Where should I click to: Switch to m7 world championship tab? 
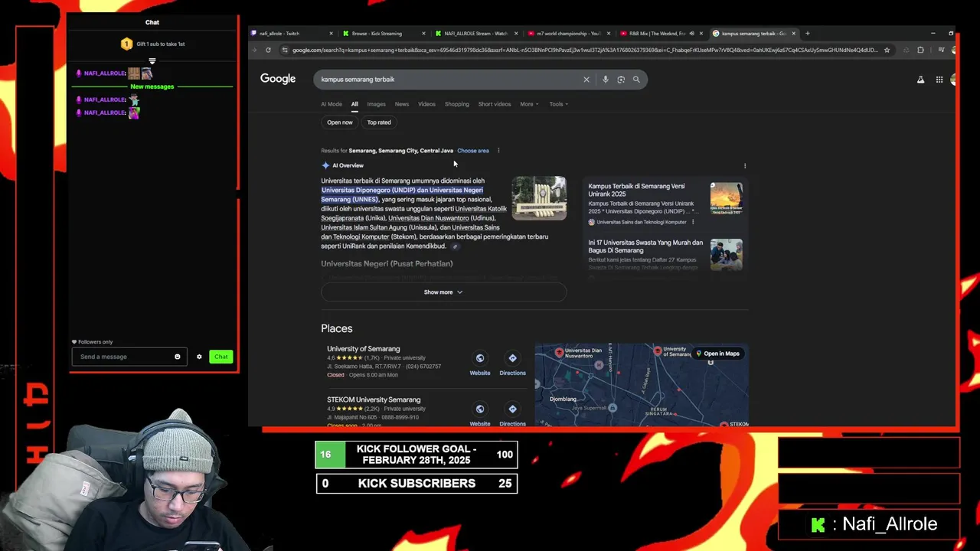pyautogui.click(x=568, y=34)
